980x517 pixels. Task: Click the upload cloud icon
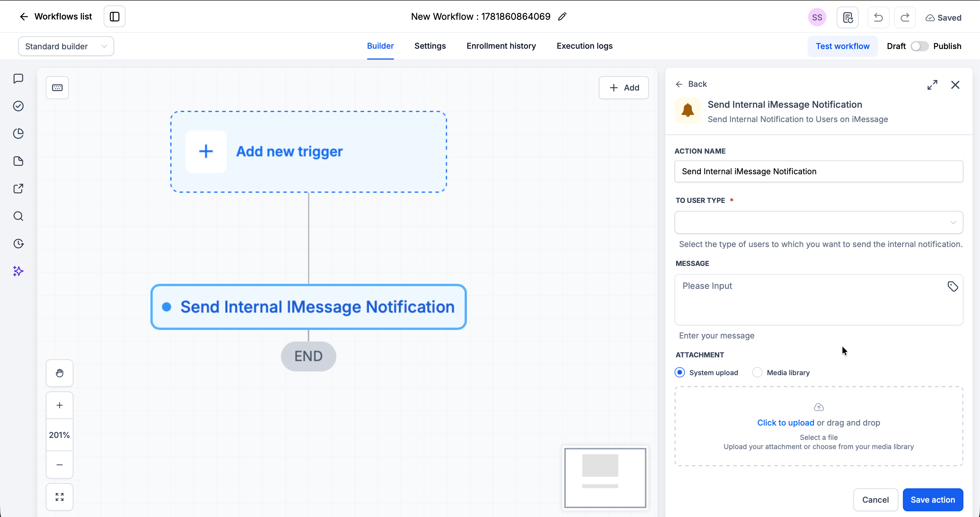[819, 407]
